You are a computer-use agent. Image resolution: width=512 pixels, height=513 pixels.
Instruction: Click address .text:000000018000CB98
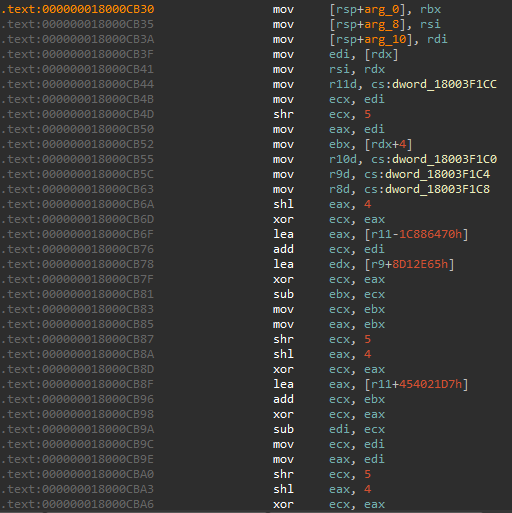(x=77, y=414)
